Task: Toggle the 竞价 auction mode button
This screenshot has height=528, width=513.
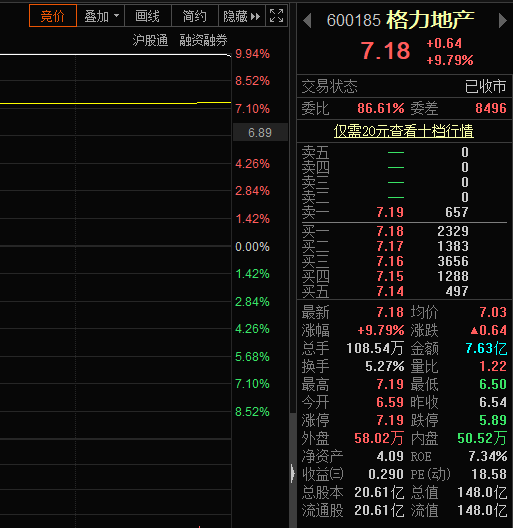Action: pyautogui.click(x=53, y=15)
